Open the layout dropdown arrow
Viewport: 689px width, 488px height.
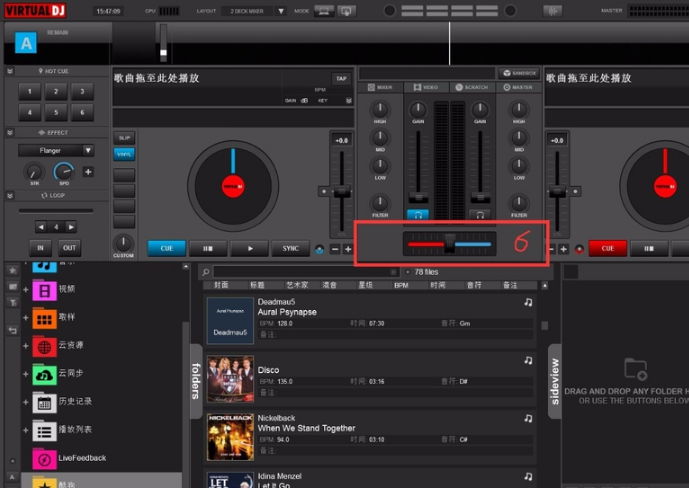[x=281, y=11]
